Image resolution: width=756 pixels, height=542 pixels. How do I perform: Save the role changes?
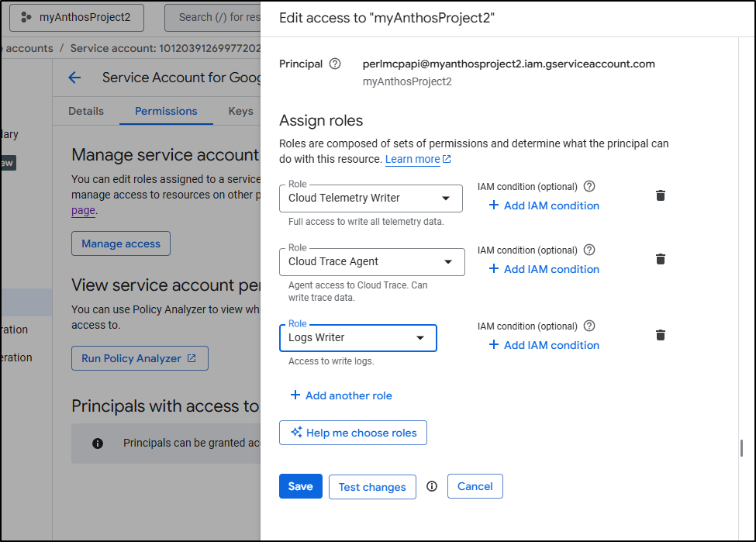click(x=300, y=486)
